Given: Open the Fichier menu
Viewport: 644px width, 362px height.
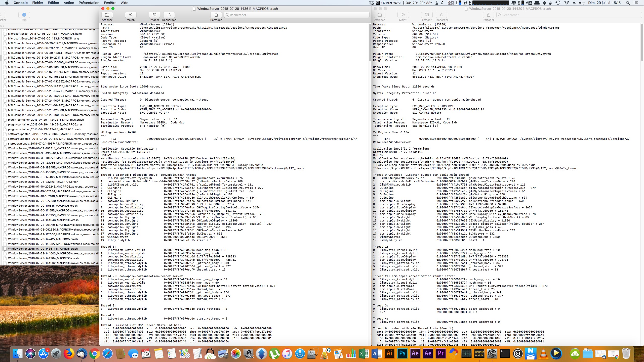Looking at the screenshot, I should (38, 3).
